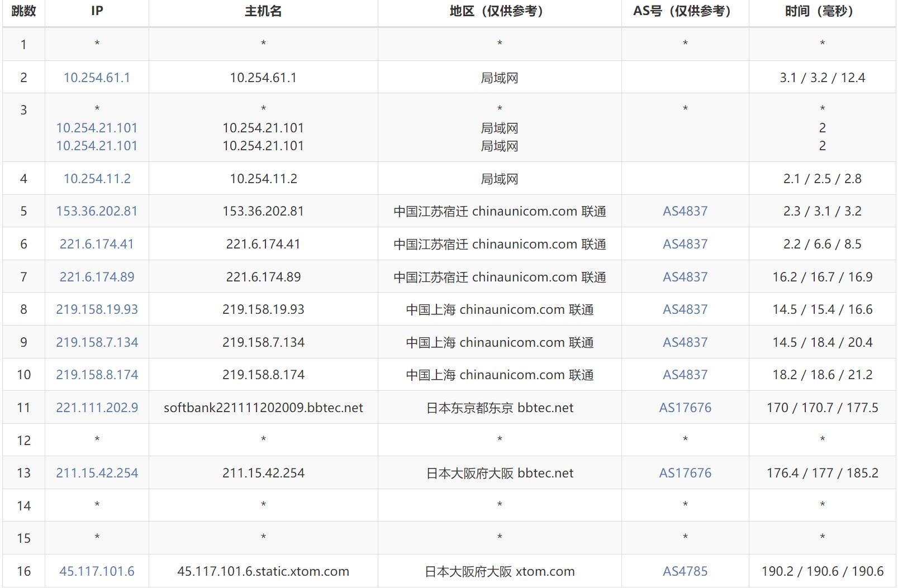Click region 日本大阪府大阪 xtom.com
This screenshot has height=588, width=898.
[x=500, y=571]
